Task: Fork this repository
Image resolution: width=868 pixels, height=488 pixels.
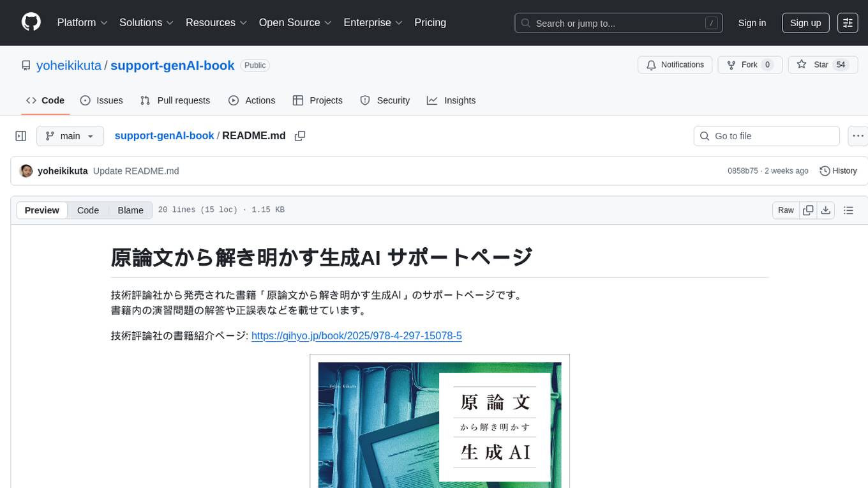Action: coord(749,65)
